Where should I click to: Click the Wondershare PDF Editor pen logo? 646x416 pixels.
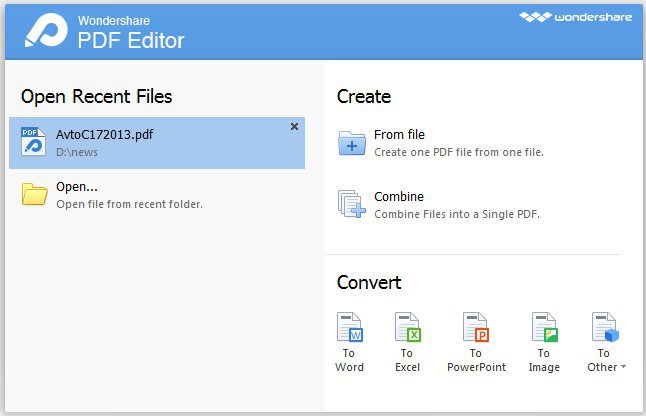click(x=46, y=30)
